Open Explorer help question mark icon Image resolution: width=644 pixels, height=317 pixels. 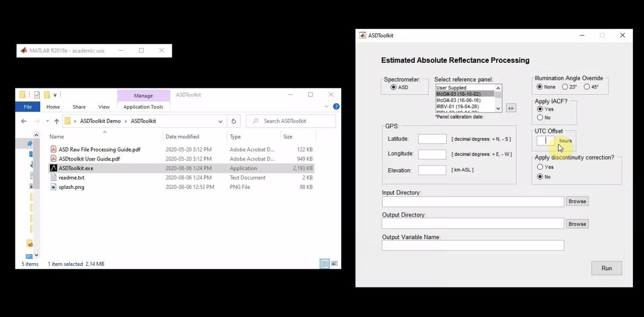[x=336, y=106]
